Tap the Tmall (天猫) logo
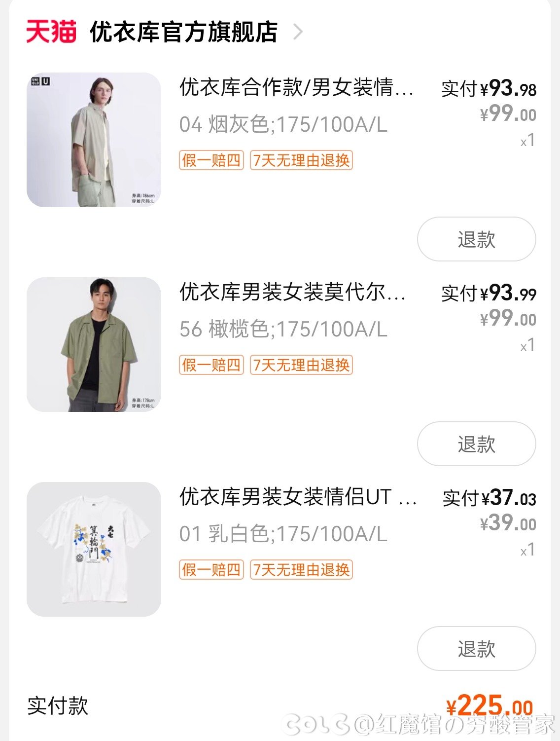Viewport: 560px width, 741px height. [x=51, y=32]
